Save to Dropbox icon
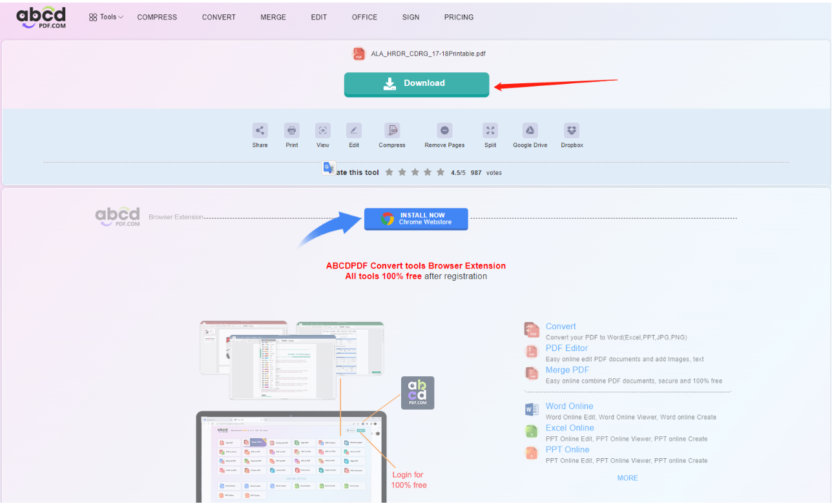The height and width of the screenshot is (504, 832). point(572,130)
